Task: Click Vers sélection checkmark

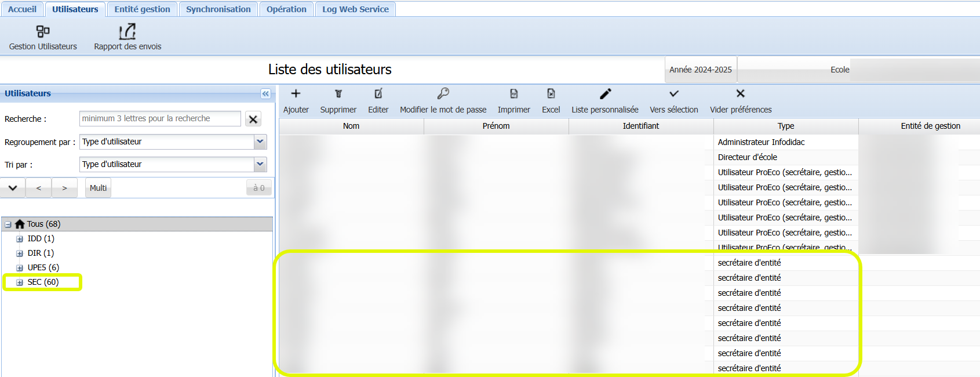Action: click(674, 94)
